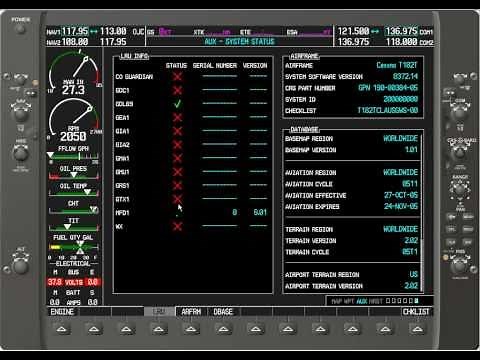Click the COM tuning knob

coord(460,113)
